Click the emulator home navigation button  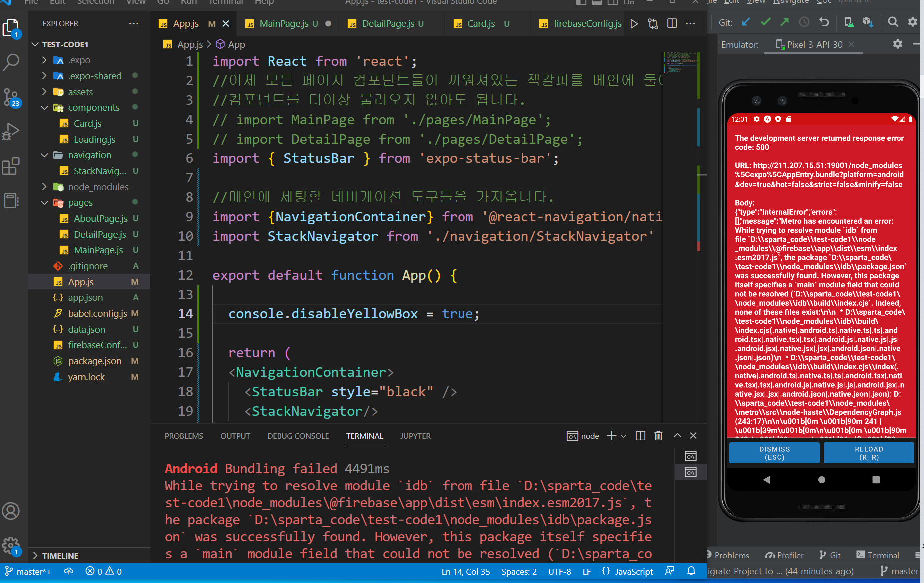click(821, 480)
